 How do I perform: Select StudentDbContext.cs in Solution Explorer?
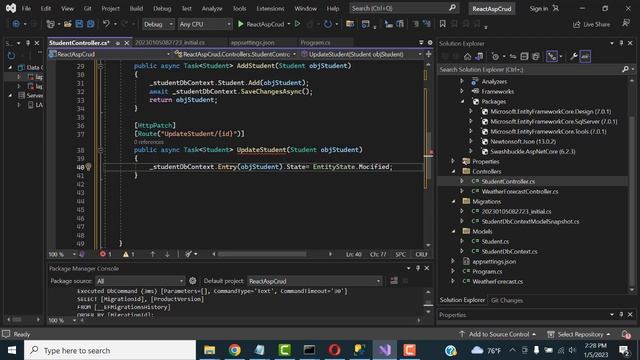coord(509,251)
